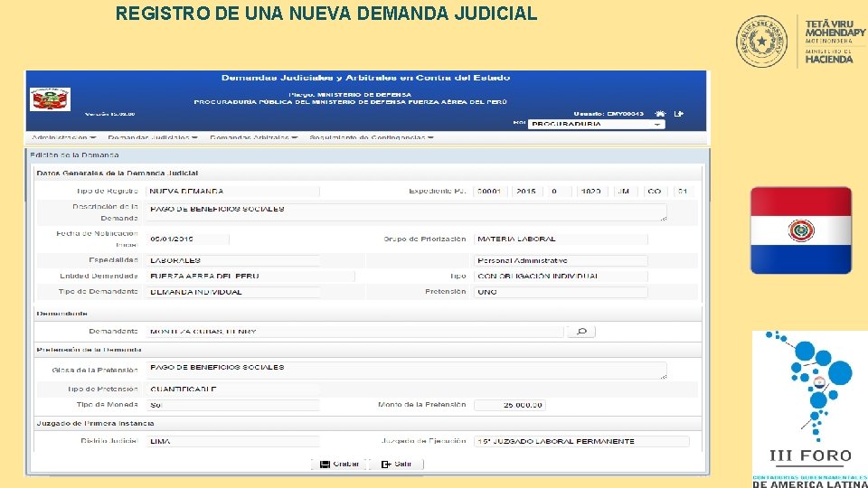868x488 pixels.
Task: Open the Administración menu
Action: click(63, 137)
